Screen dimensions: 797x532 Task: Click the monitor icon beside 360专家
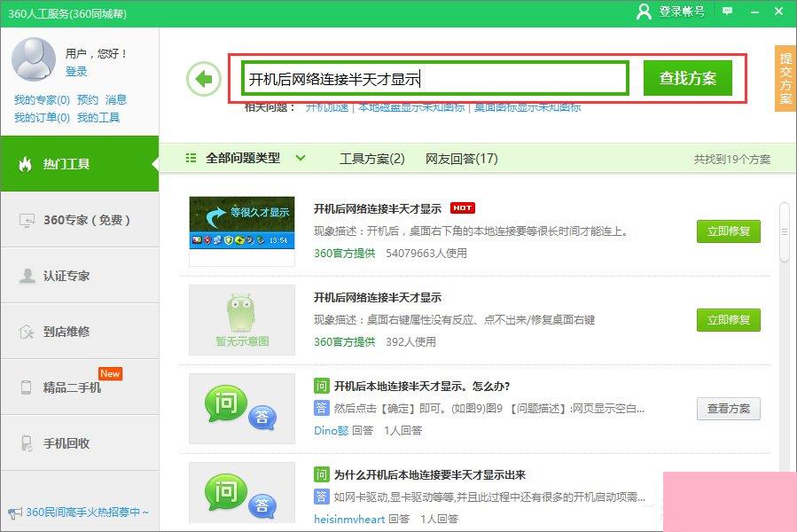click(27, 220)
